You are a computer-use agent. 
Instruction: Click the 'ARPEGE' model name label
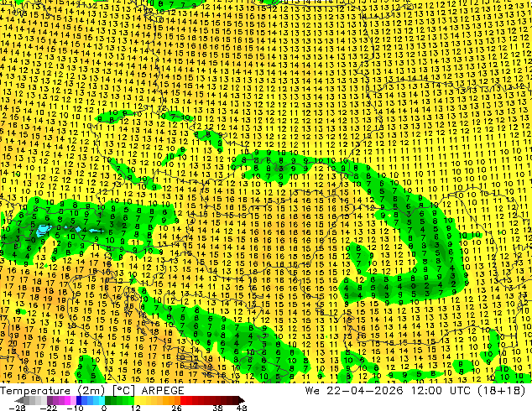(x=163, y=391)
